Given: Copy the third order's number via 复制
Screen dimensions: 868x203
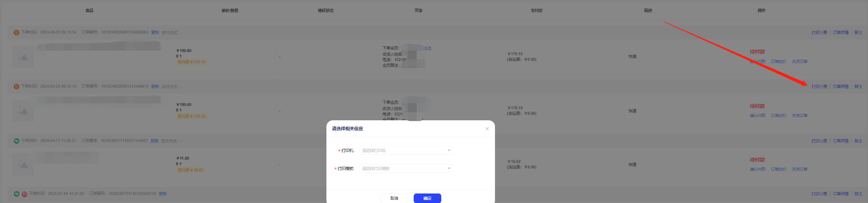Looking at the screenshot, I should 155,141.
